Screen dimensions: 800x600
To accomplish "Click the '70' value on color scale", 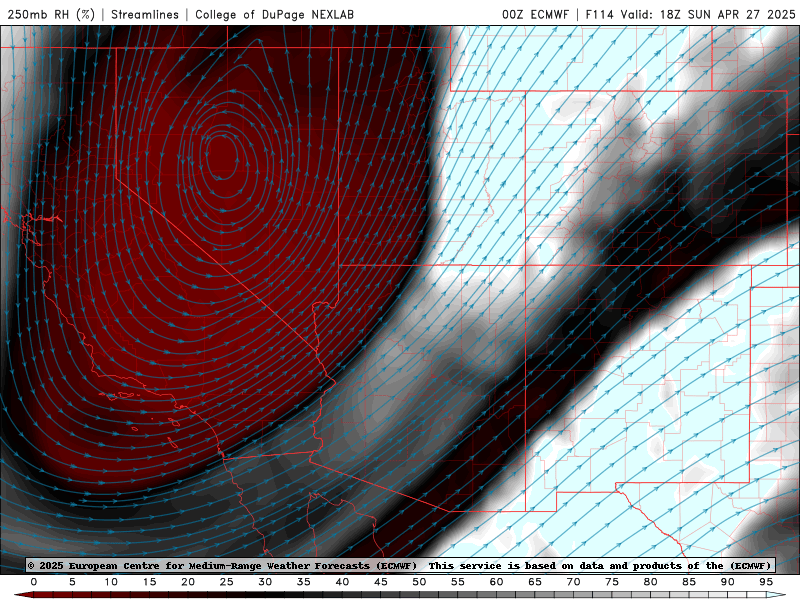I will click(x=573, y=582).
